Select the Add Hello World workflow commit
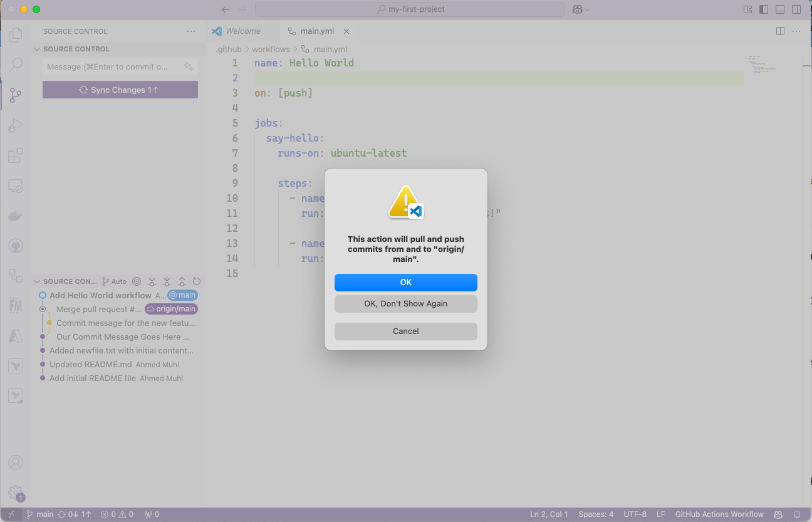Viewport: 812px width, 522px height. click(x=101, y=295)
